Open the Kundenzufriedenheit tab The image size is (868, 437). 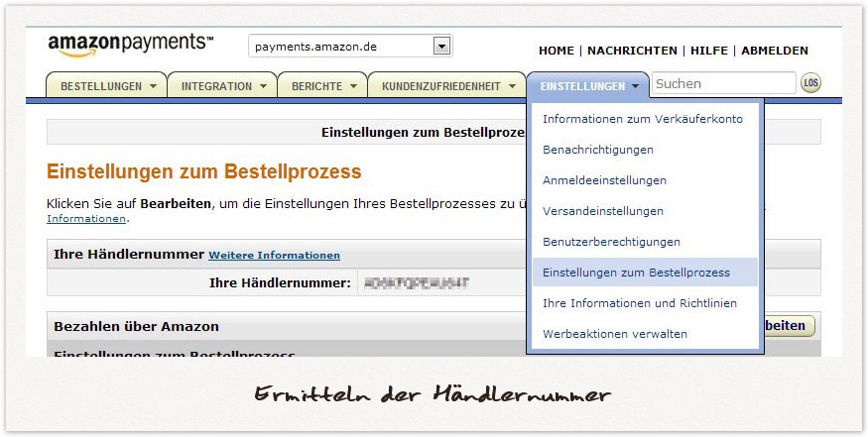[446, 86]
